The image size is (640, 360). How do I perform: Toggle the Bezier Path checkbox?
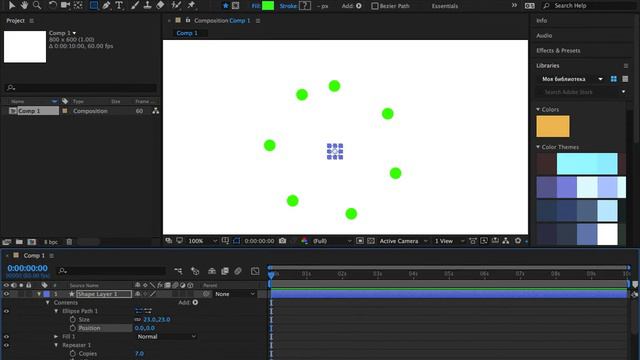(x=375, y=6)
